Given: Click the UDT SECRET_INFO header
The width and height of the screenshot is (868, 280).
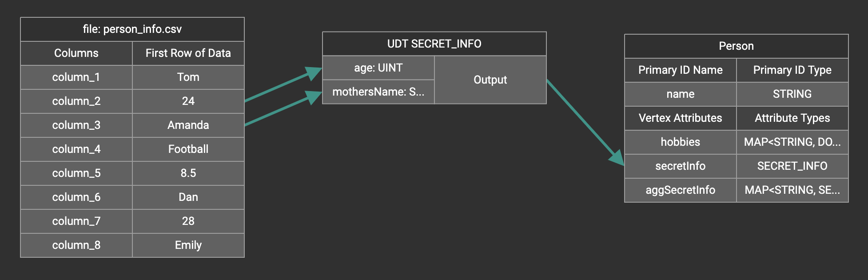Looking at the screenshot, I should (434, 44).
